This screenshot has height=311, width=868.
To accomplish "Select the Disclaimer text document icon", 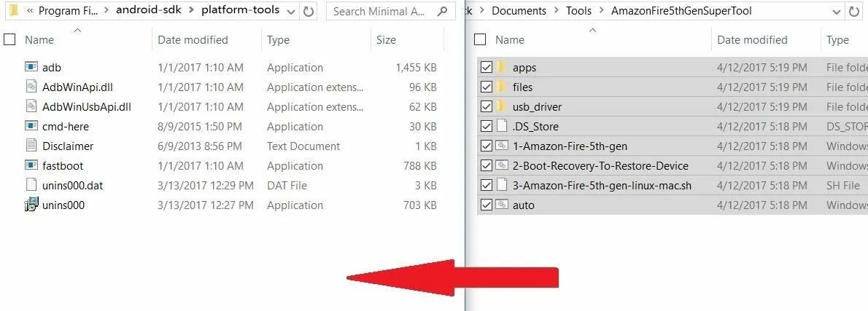I will tap(31, 146).
